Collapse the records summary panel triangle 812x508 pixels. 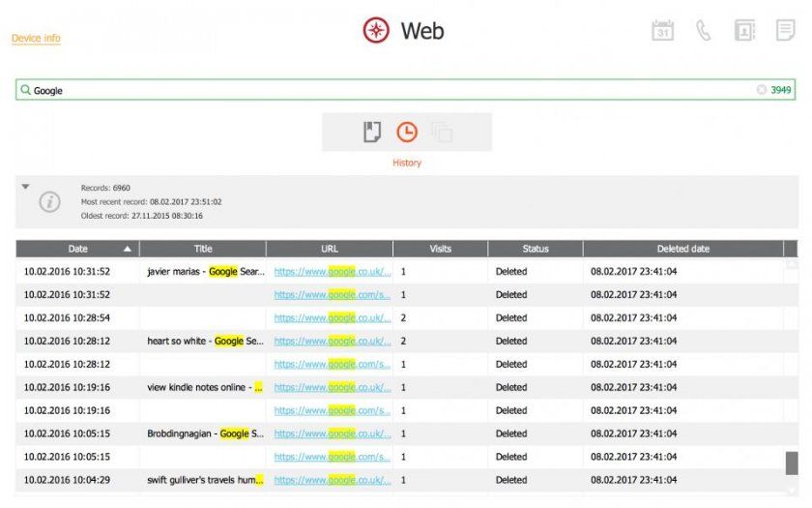(26, 186)
